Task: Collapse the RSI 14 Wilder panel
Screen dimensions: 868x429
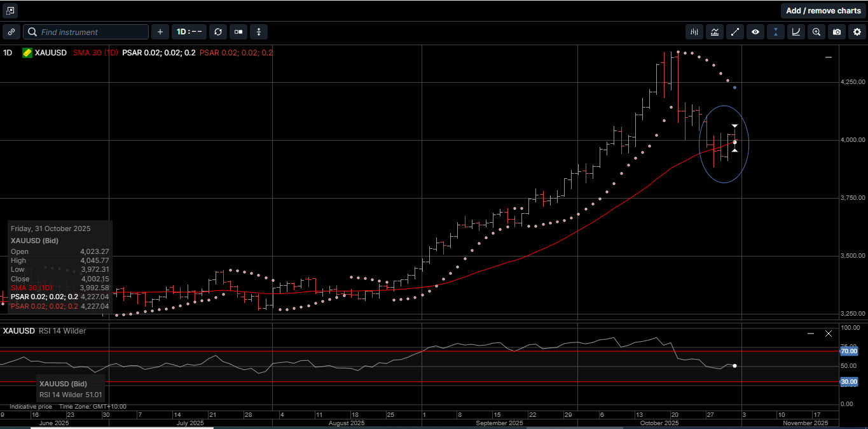Action: [x=811, y=333]
